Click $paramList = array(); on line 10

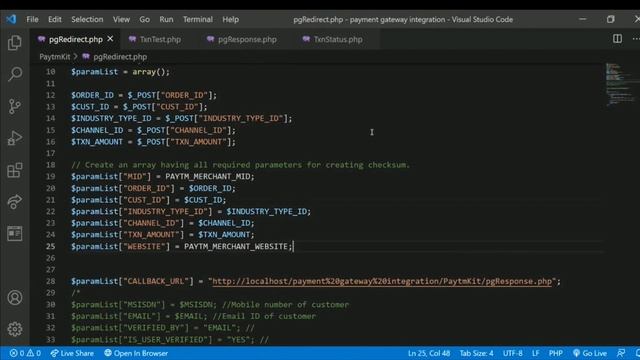click(120, 72)
